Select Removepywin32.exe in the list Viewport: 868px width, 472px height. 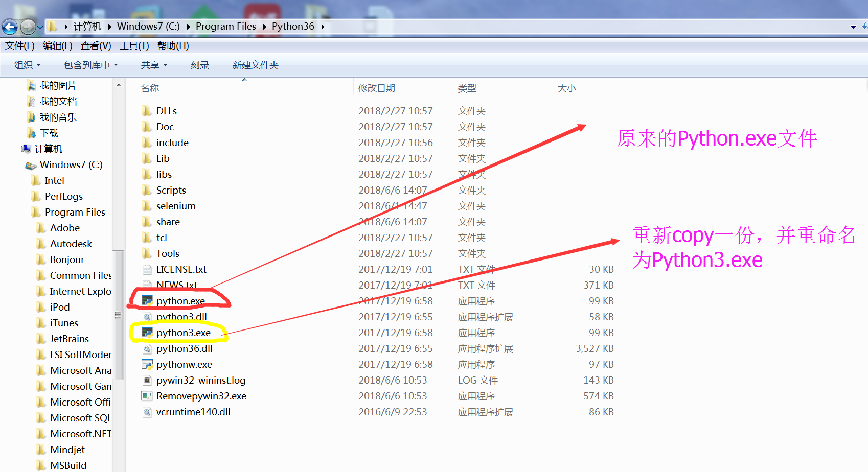201,396
